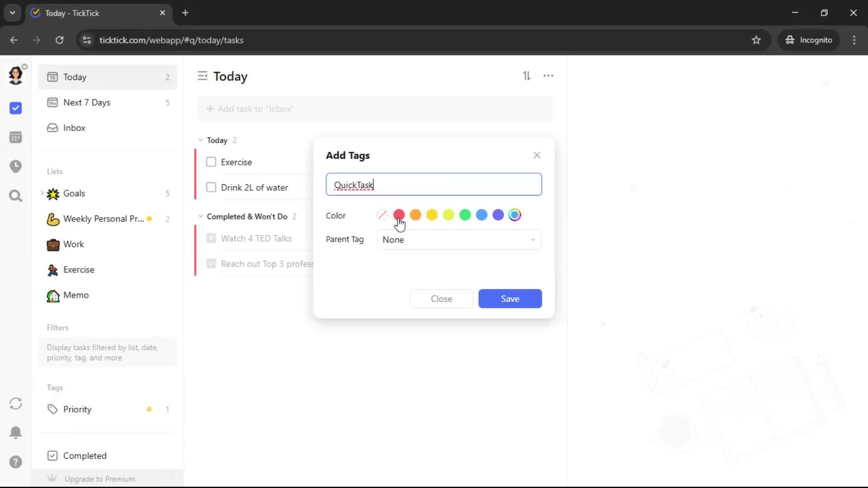Select Inbox in the sidebar
Image resolution: width=868 pixels, height=488 pixels.
coord(74,128)
